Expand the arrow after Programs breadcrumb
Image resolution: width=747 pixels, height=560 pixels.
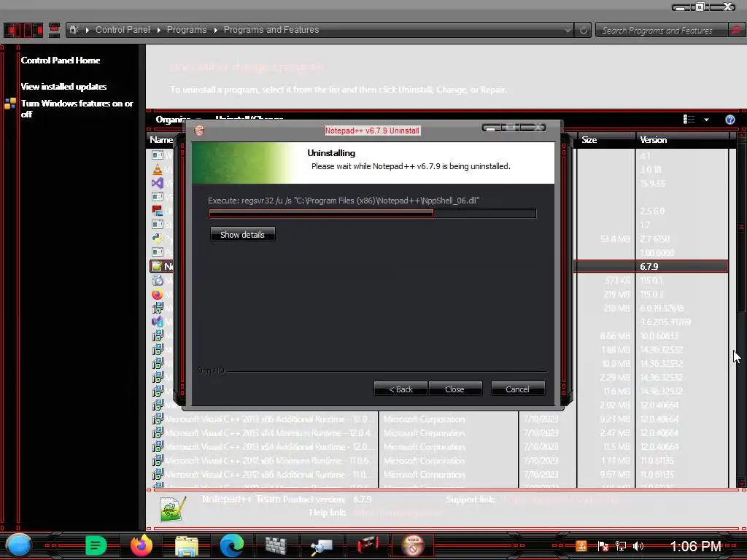click(x=215, y=30)
